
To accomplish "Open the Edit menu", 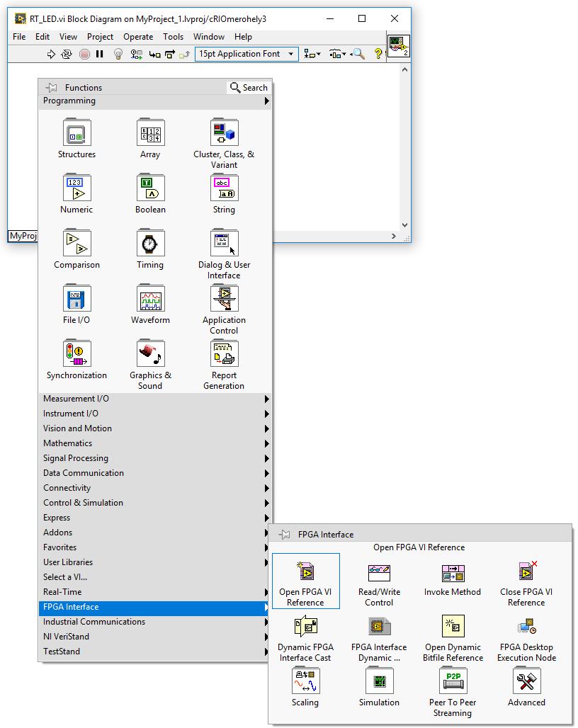I will [x=42, y=37].
